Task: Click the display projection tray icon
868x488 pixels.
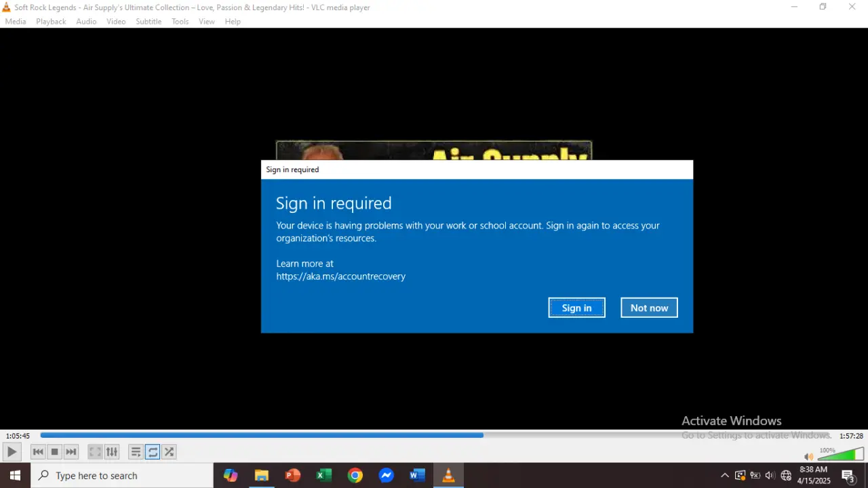Action: tap(740, 475)
